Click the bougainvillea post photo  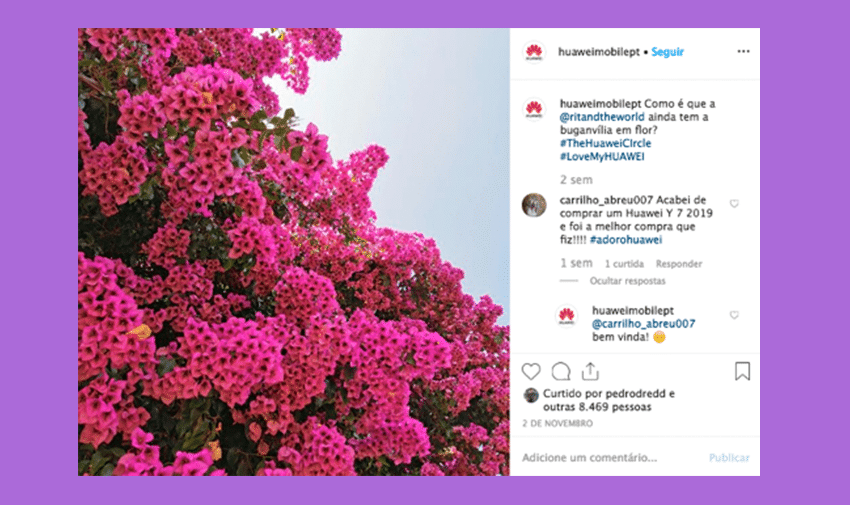pos(294,252)
